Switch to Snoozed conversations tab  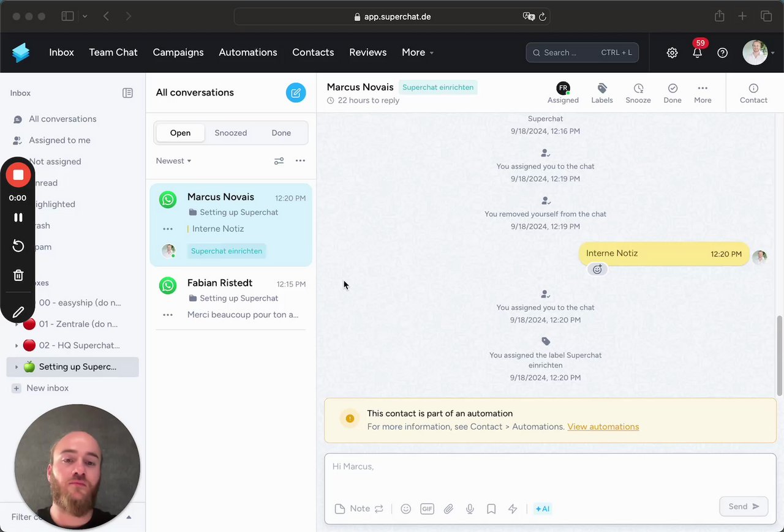click(231, 133)
